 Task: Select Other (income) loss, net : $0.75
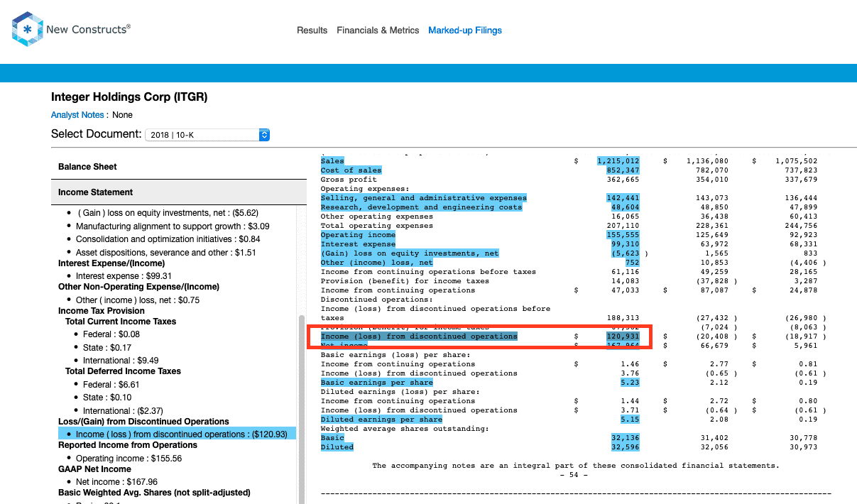pos(138,300)
